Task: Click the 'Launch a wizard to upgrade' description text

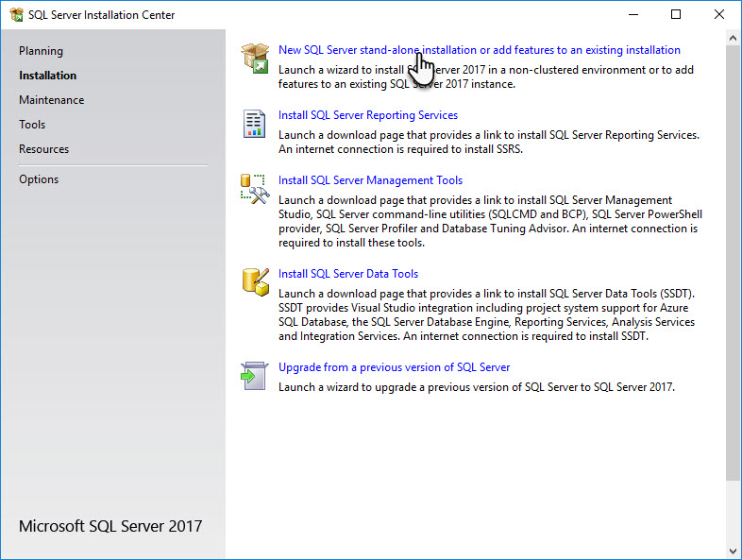Action: pos(477,387)
